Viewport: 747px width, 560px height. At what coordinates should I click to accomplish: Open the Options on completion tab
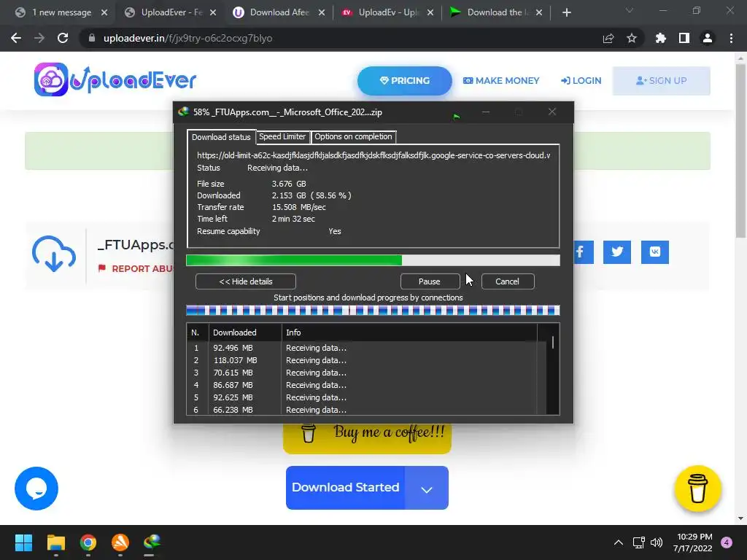coord(353,136)
